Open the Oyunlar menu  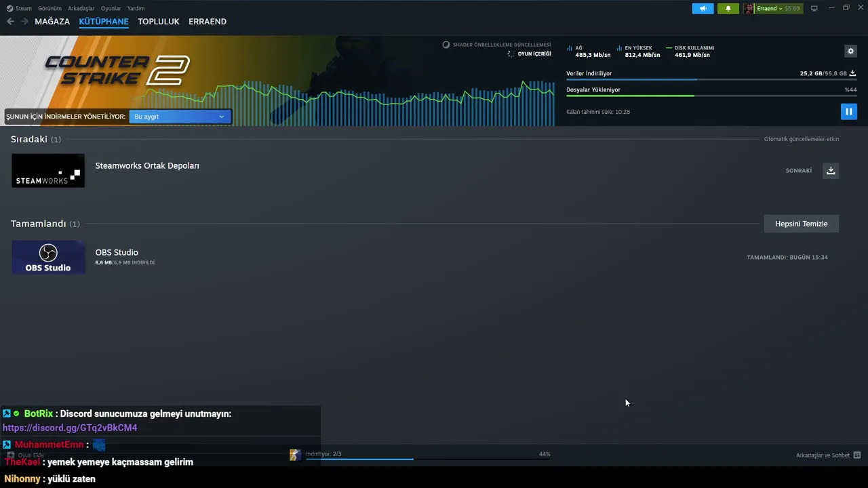(x=111, y=8)
